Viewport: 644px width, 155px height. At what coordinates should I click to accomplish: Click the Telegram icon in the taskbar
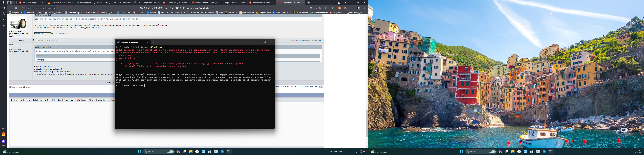pyautogui.click(x=222, y=152)
